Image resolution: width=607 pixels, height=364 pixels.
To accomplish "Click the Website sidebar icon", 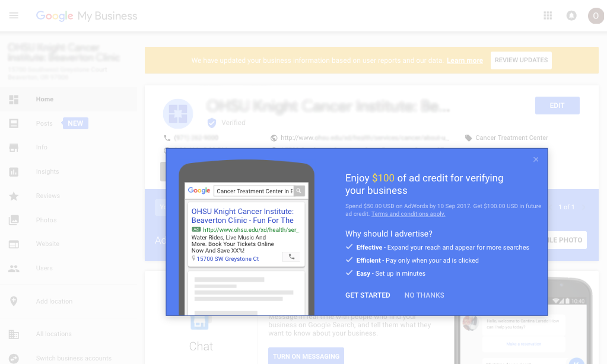I will click(x=14, y=244).
